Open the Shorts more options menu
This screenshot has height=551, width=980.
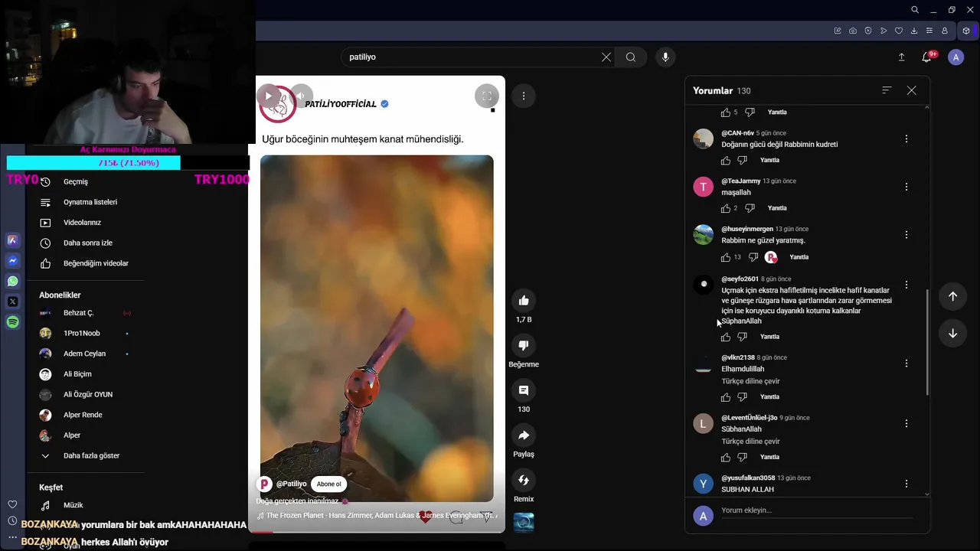(x=524, y=96)
